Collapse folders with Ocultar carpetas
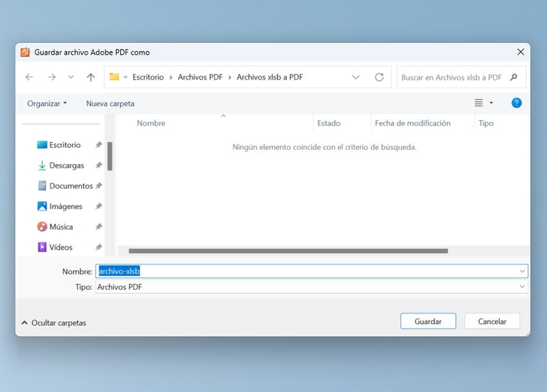This screenshot has width=547, height=392. [54, 323]
